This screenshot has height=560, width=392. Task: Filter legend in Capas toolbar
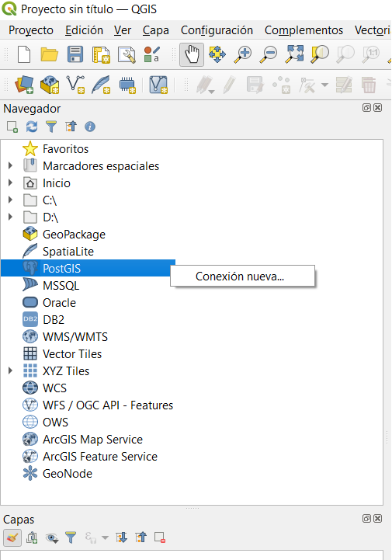(x=71, y=537)
